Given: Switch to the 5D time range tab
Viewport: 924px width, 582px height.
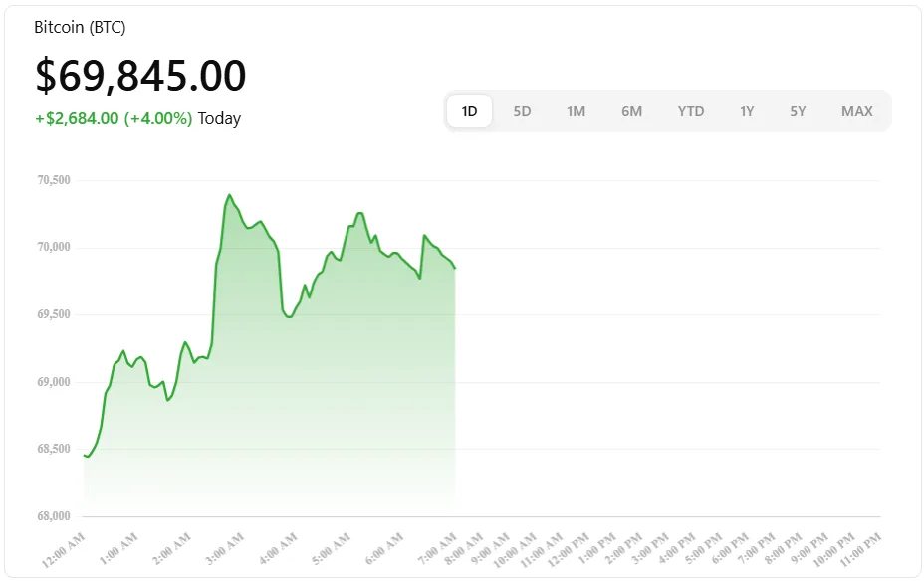Looking at the screenshot, I should 522,111.
